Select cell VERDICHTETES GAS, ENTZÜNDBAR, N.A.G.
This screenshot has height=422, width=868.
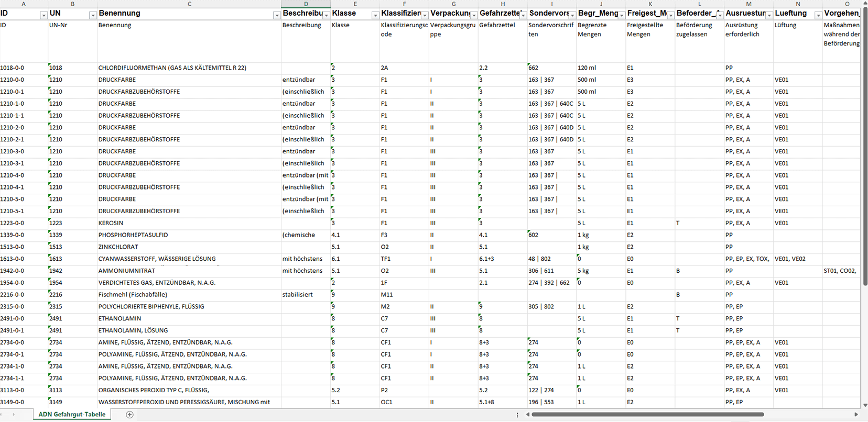click(189, 283)
